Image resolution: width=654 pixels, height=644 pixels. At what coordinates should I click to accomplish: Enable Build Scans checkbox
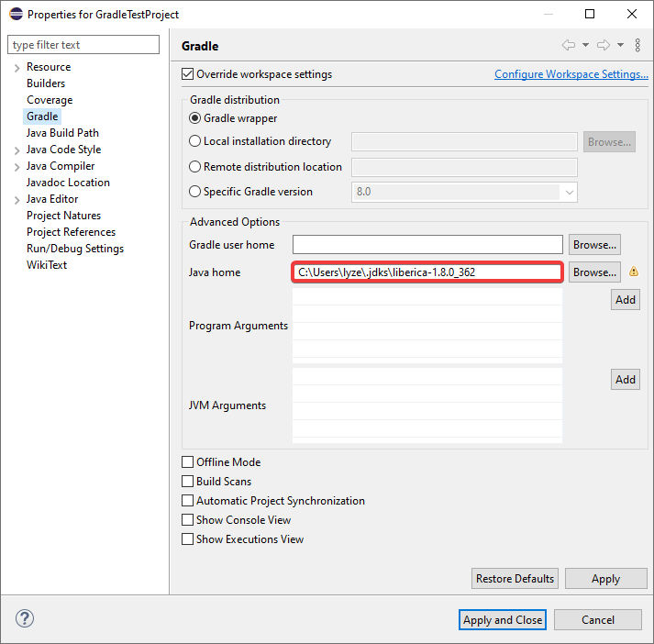[188, 481]
